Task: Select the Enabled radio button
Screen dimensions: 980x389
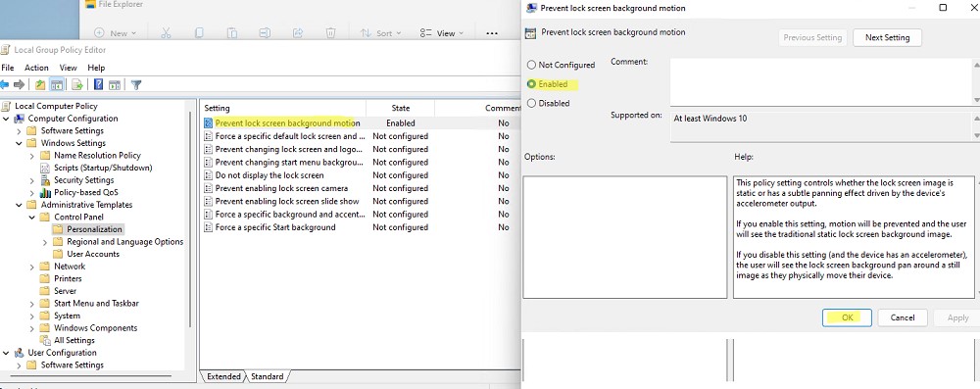Action: point(532,84)
